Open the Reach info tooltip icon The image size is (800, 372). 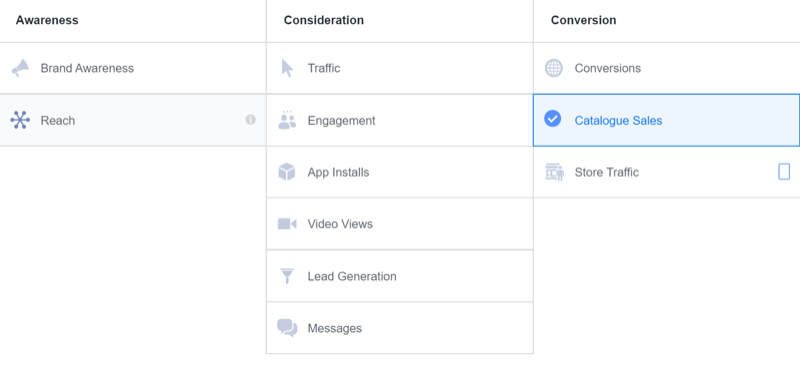[x=251, y=120]
